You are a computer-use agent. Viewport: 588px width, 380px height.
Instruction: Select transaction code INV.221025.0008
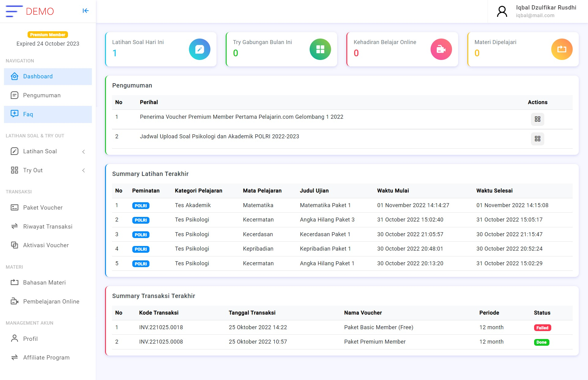point(161,342)
